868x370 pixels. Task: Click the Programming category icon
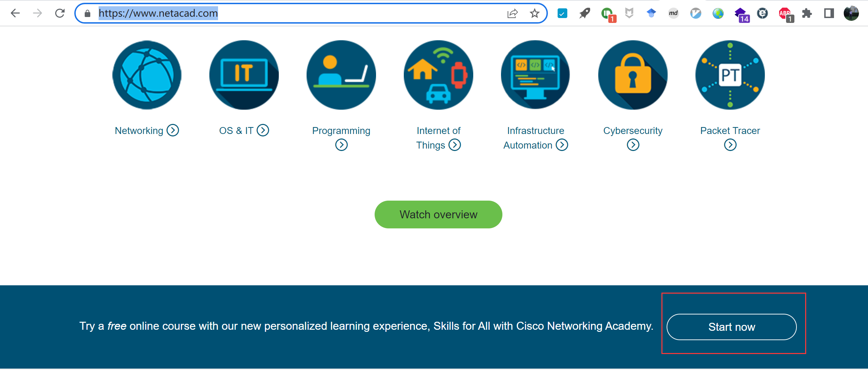[341, 75]
